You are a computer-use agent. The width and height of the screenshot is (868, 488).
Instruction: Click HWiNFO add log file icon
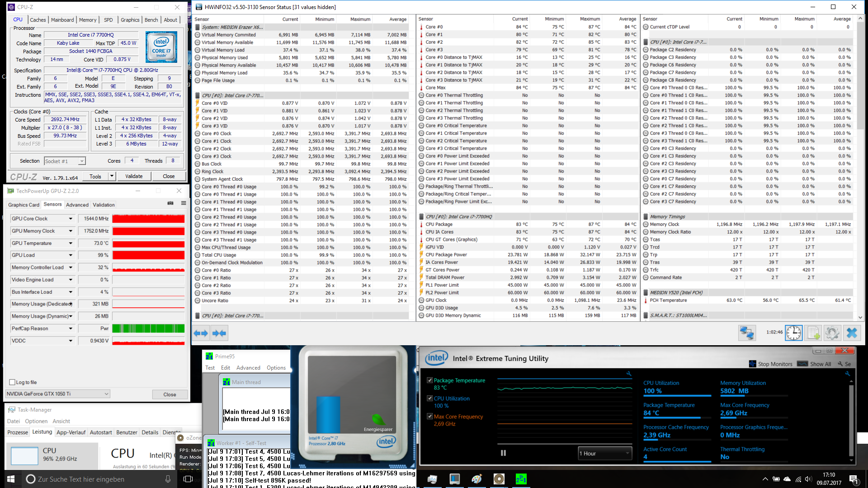coord(813,333)
